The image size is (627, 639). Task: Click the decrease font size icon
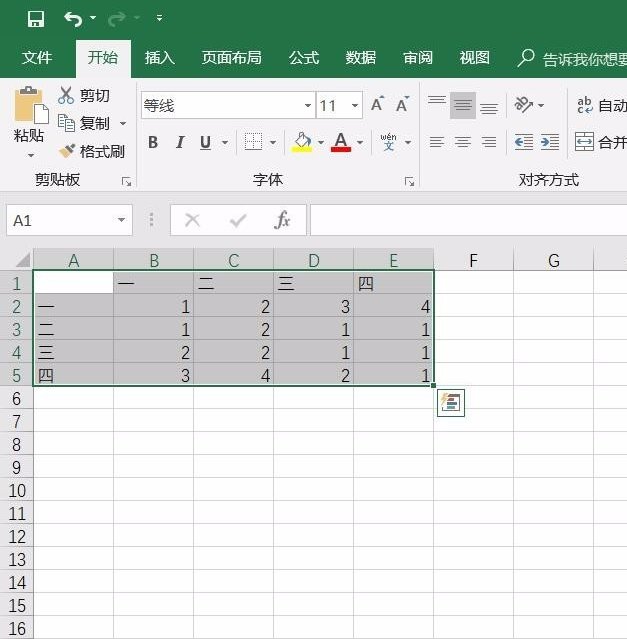[403, 105]
